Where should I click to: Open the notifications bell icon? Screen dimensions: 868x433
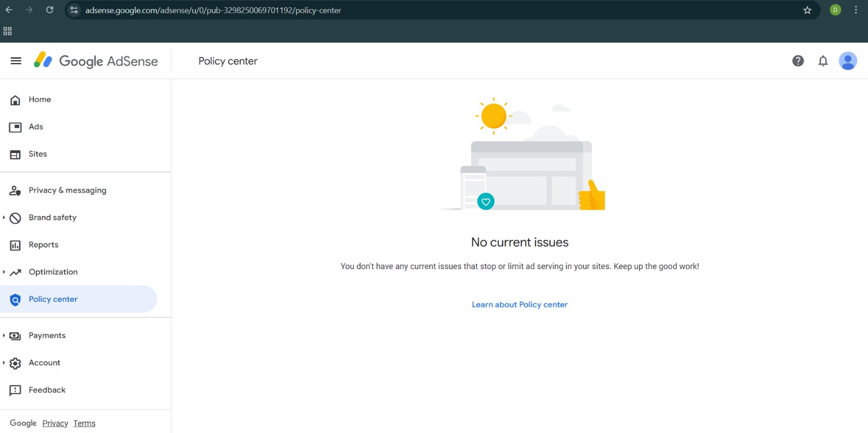tap(823, 61)
